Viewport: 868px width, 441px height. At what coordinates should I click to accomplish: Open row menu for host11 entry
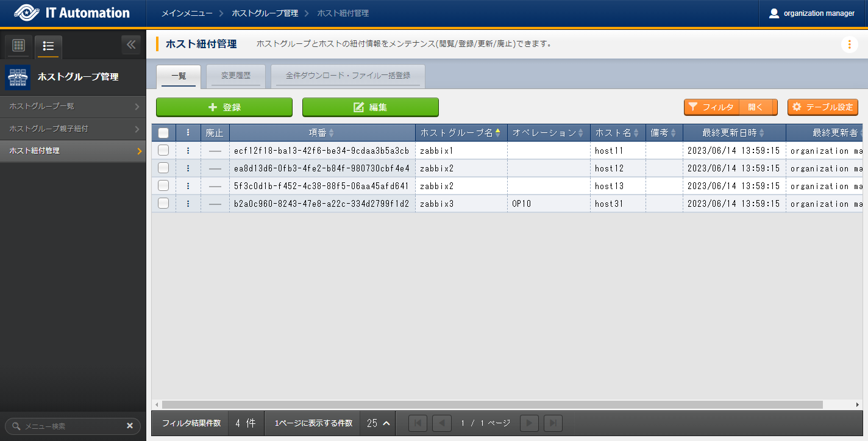(x=188, y=151)
